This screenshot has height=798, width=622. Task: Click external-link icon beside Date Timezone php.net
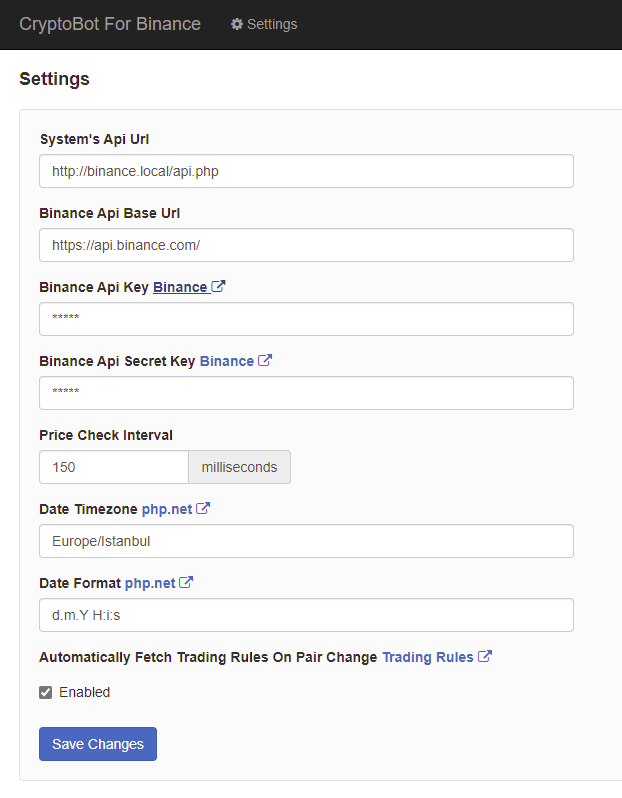pyautogui.click(x=203, y=509)
